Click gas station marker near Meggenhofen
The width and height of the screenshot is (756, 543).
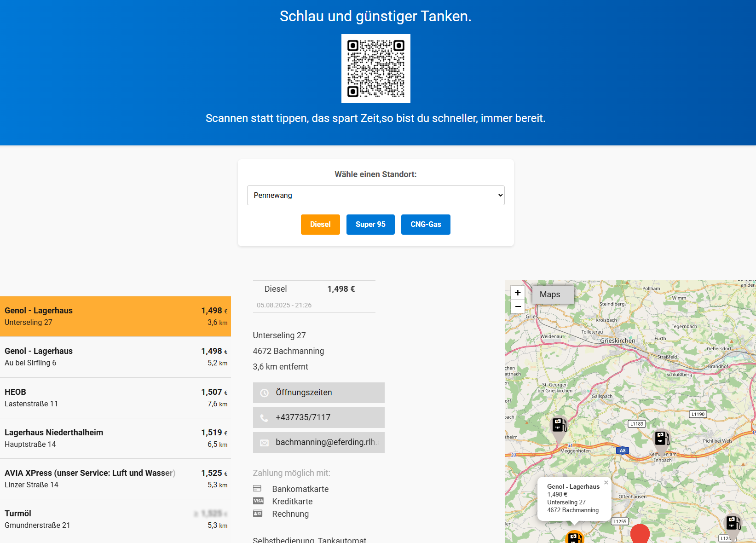559,425
